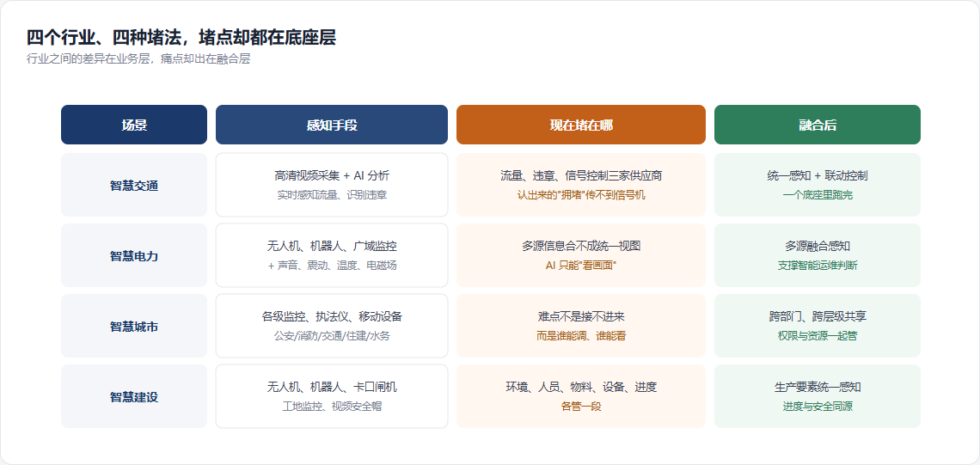Click '难点不是接不进来' text
Viewport: 980px width, 465px height.
581,317
